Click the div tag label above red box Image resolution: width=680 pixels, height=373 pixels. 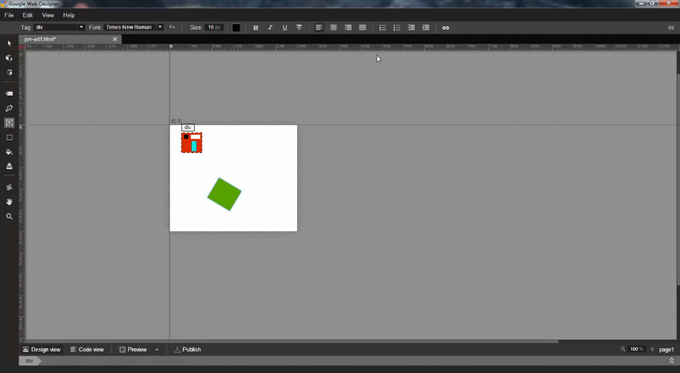coord(188,128)
